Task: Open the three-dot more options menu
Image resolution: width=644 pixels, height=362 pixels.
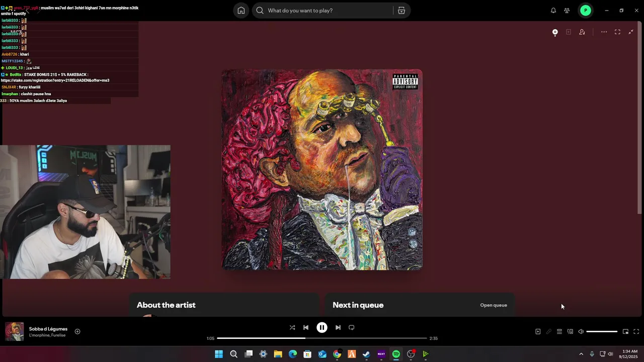Action: (604, 32)
